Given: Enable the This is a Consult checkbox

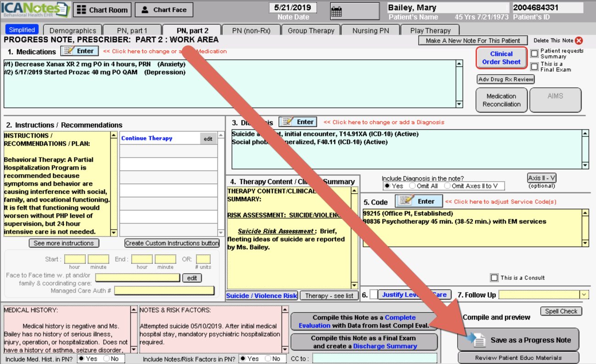Looking at the screenshot, I should pos(494,277).
